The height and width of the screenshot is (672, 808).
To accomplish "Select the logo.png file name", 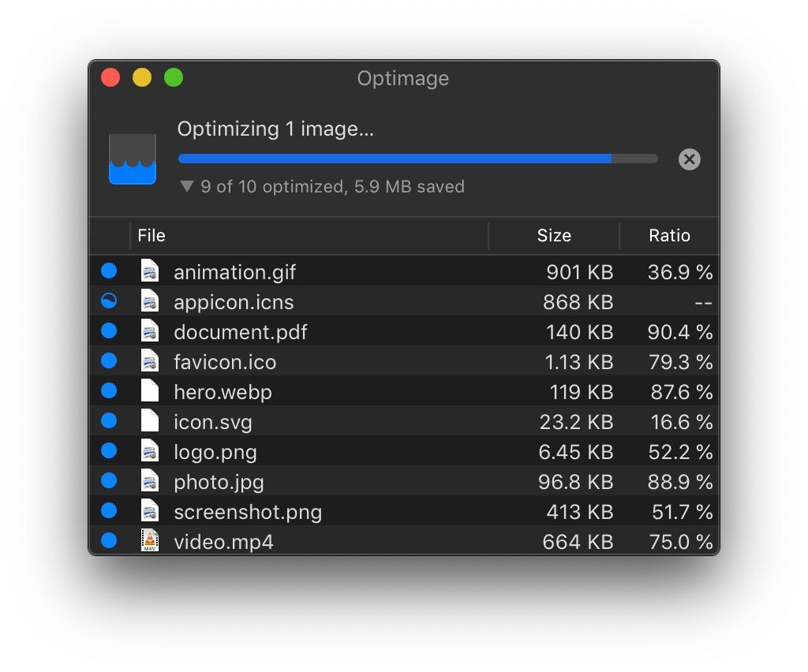I will 215,452.
